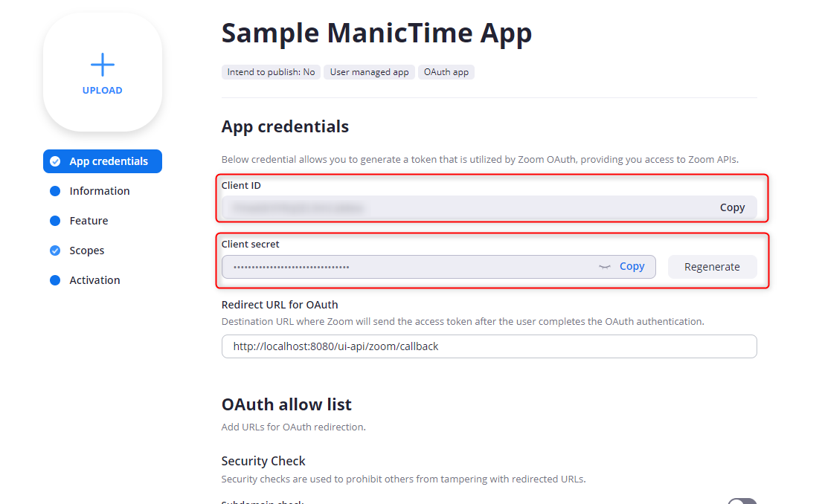Click the UPLOAD label under the plus
The image size is (822, 504).
coord(103,91)
